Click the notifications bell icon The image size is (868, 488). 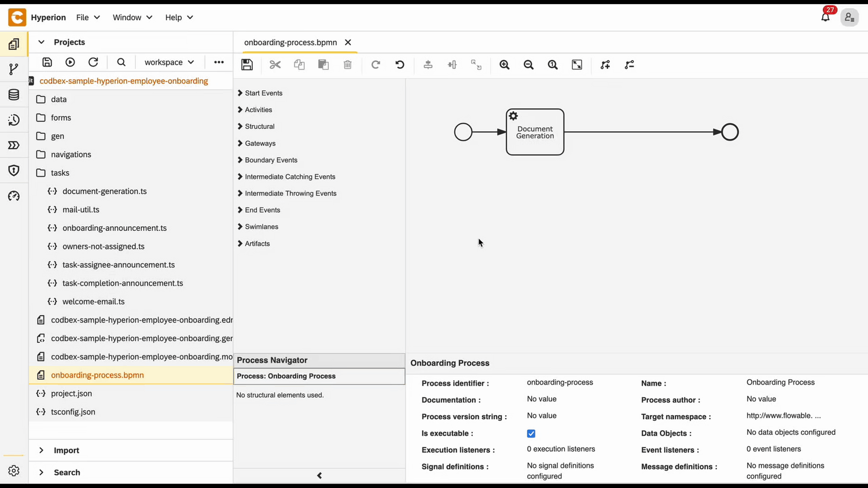click(825, 17)
